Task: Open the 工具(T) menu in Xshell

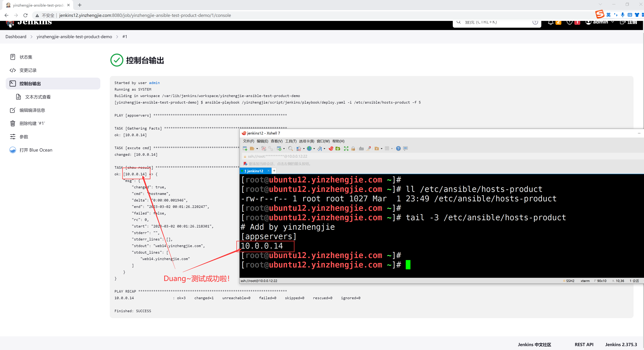Action: [291, 141]
